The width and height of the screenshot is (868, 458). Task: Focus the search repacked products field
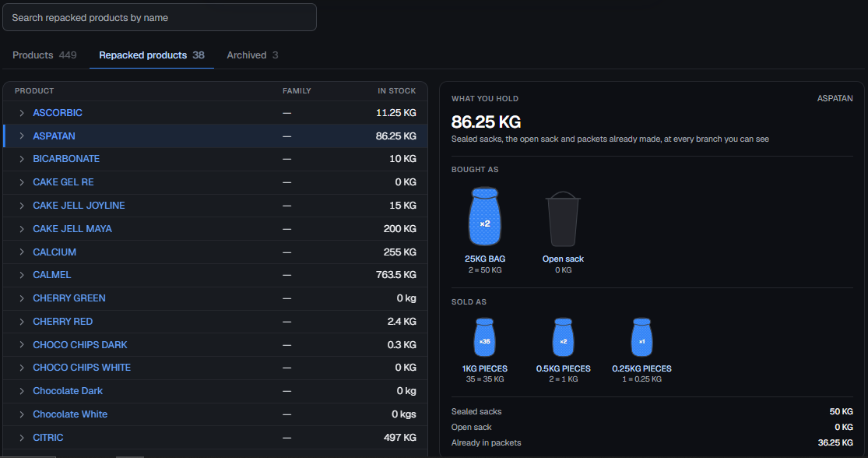point(160,18)
